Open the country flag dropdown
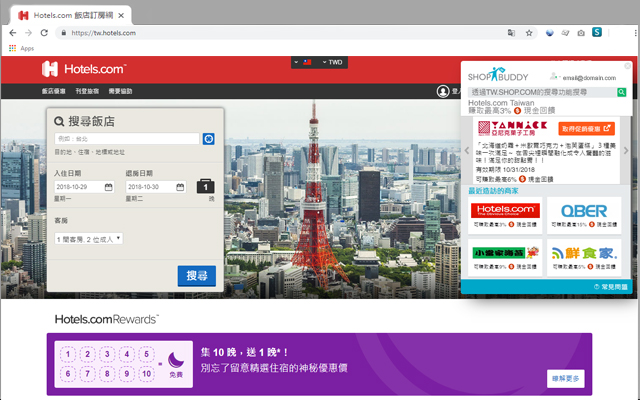 point(303,62)
